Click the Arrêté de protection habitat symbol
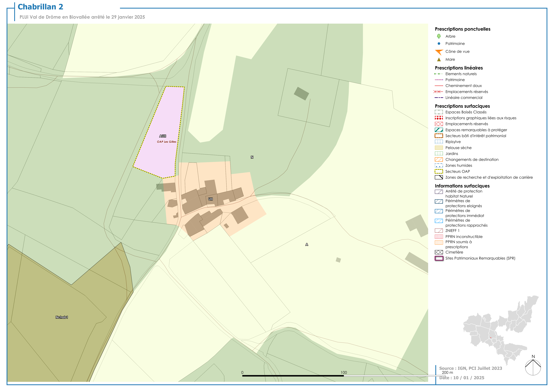This screenshot has height=392, width=554. click(439, 192)
